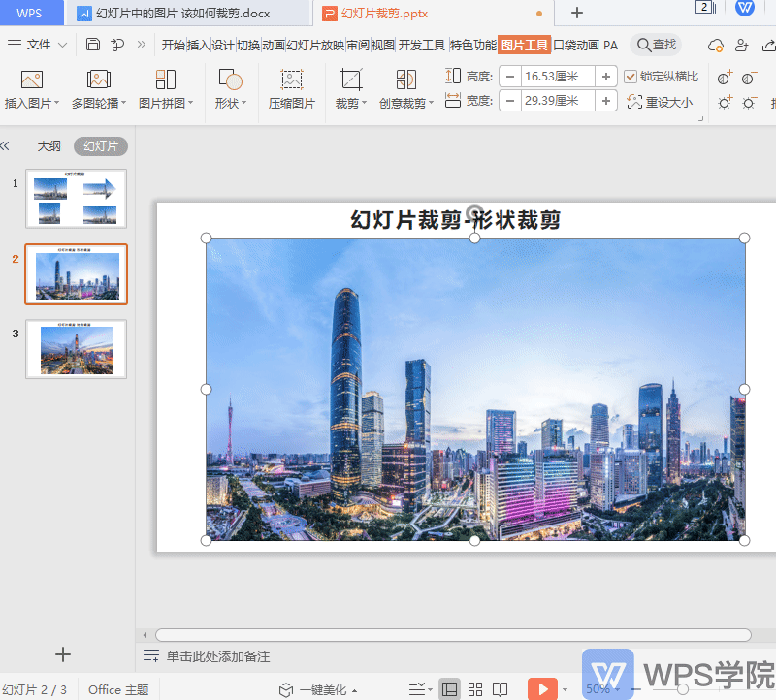The height and width of the screenshot is (700, 776).
Task: Click the width input field 29.39厘米
Action: click(x=558, y=101)
